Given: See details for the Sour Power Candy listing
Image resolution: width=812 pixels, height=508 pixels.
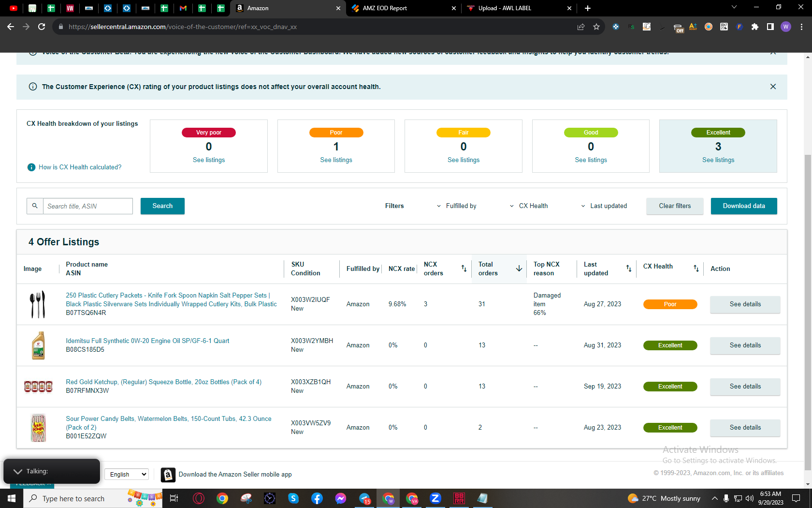Looking at the screenshot, I should coord(745,428).
